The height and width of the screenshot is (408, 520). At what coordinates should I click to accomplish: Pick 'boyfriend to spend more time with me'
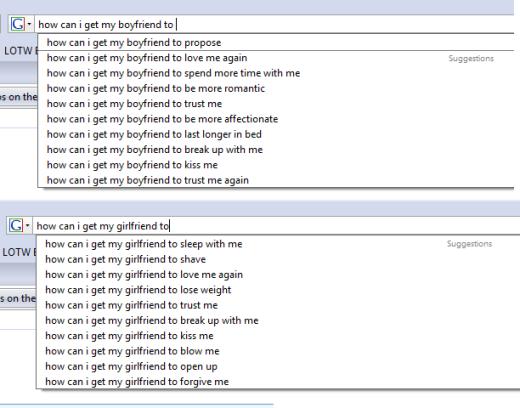click(x=276, y=73)
